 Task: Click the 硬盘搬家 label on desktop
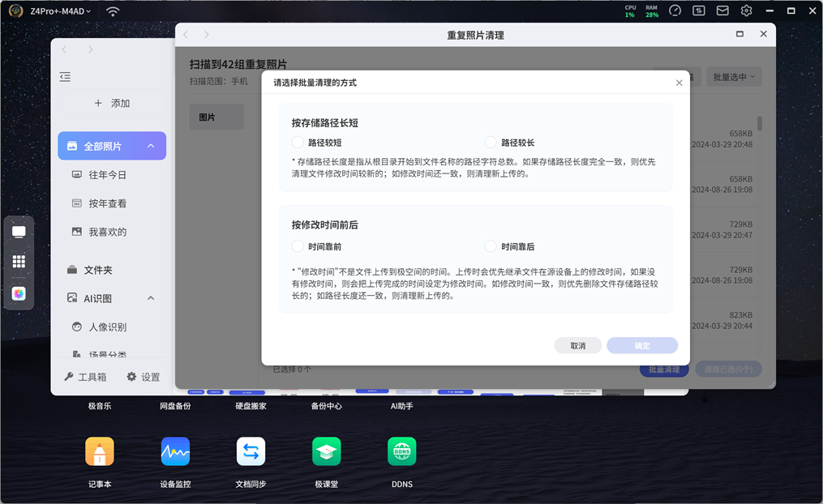[251, 406]
